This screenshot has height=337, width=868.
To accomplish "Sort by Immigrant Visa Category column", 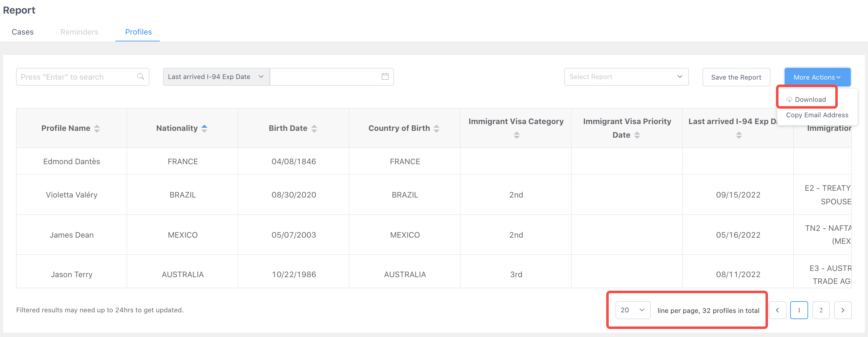I will pyautogui.click(x=516, y=135).
